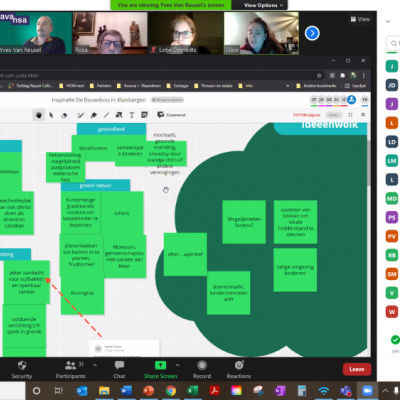Select the sticky note tool
Screen dimensions: 400x400
tap(144, 115)
